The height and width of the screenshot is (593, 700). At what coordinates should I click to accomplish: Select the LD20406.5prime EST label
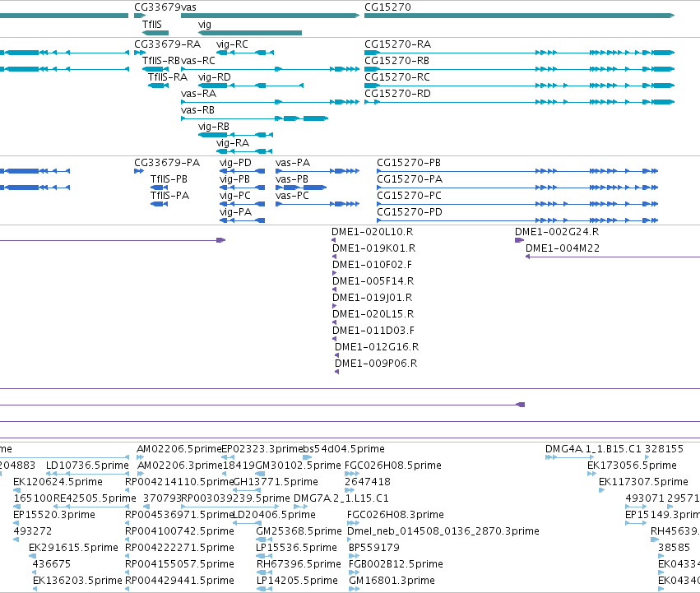tap(275, 515)
